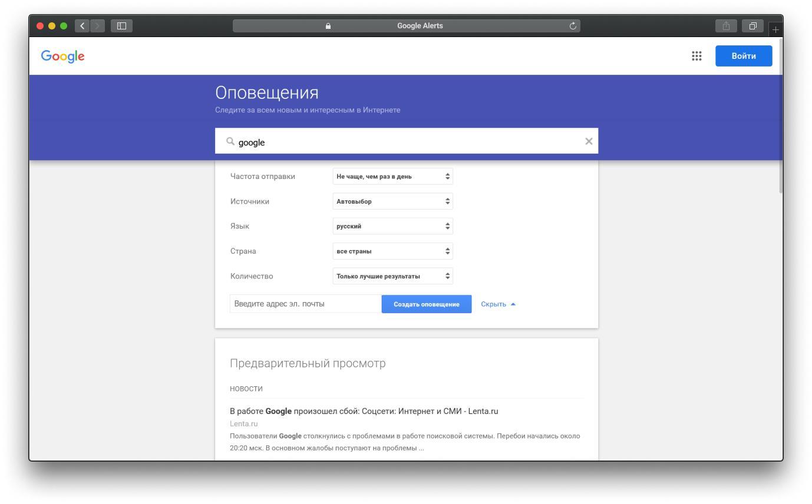Open the Lenta.ru news headline link
This screenshot has width=812, height=504.
(x=364, y=411)
